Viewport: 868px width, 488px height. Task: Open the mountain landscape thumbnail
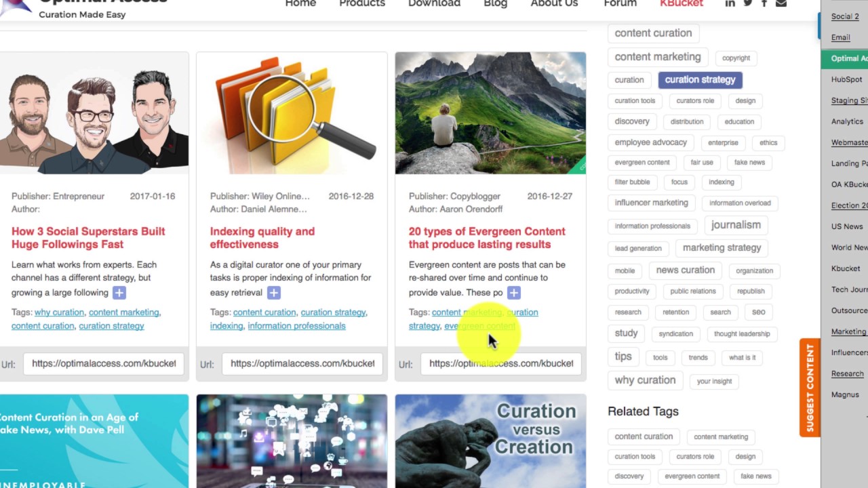[x=490, y=113]
